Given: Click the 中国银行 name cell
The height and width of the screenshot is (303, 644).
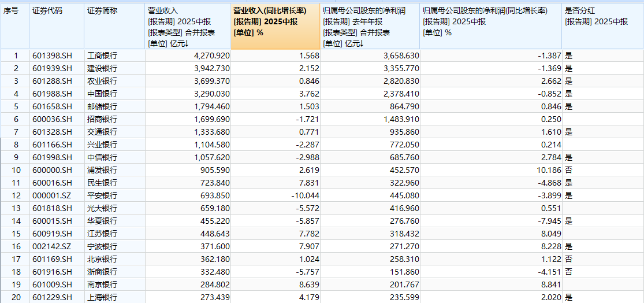Looking at the screenshot, I should [x=114, y=94].
